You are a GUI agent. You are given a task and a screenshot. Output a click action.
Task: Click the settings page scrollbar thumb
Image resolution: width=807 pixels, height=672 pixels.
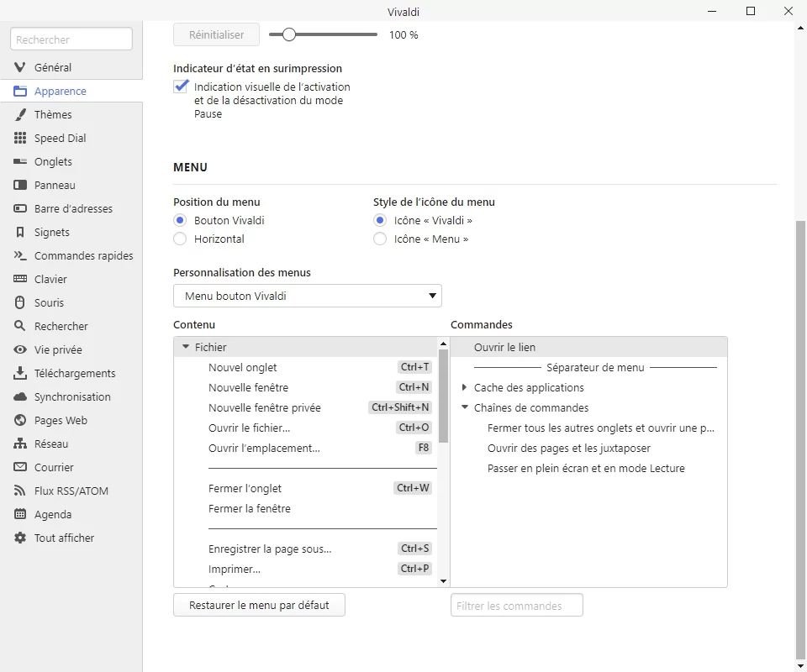click(800, 439)
